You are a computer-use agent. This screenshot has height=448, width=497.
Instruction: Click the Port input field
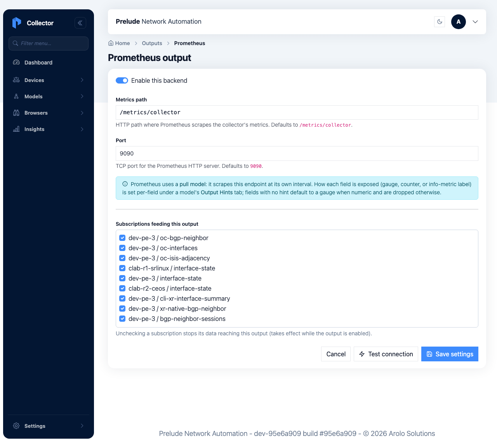(297, 153)
